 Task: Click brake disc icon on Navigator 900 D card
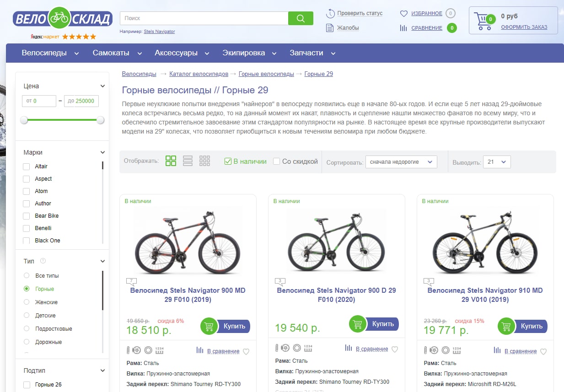click(285, 348)
